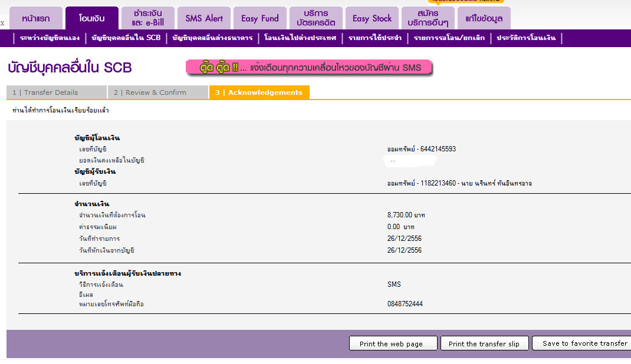The width and height of the screenshot is (631, 364).
Task: Click the บัญชีผู้โอนเงิน section heading
Action: pyautogui.click(x=97, y=138)
